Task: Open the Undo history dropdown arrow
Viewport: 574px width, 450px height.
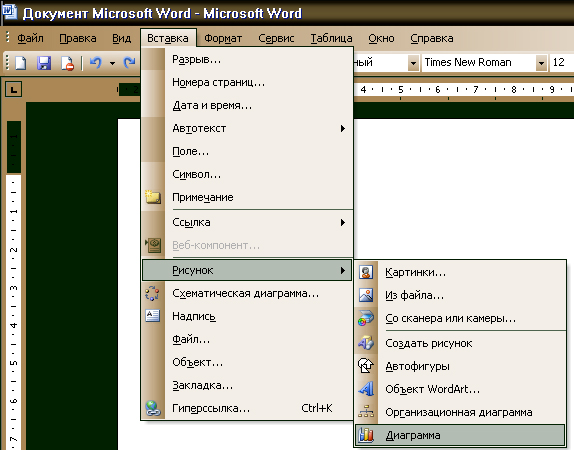Action: (112, 63)
